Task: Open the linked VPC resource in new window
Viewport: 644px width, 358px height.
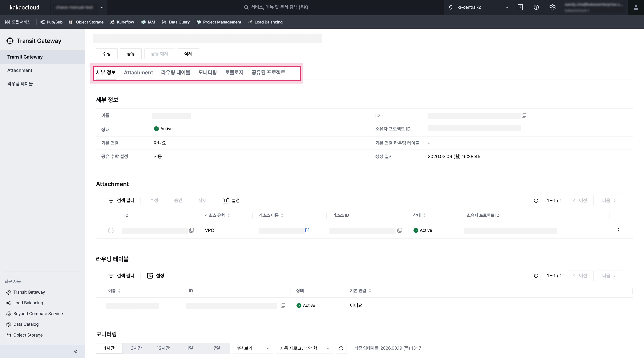Action: 307,230
